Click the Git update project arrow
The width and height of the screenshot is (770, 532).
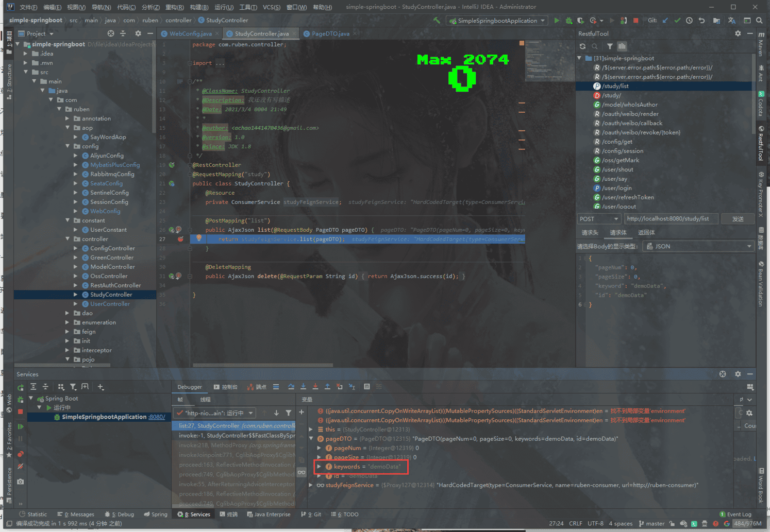pyautogui.click(x=665, y=21)
